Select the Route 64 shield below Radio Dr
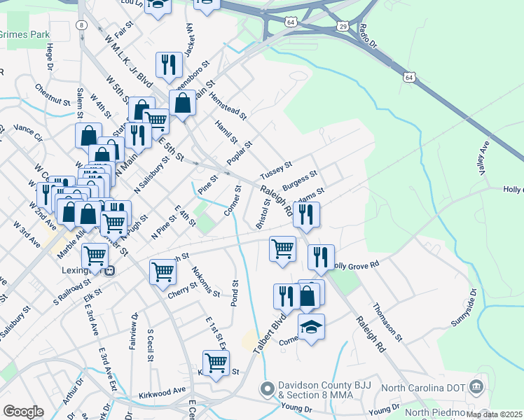This screenshot has height=420, width=524. (409, 78)
